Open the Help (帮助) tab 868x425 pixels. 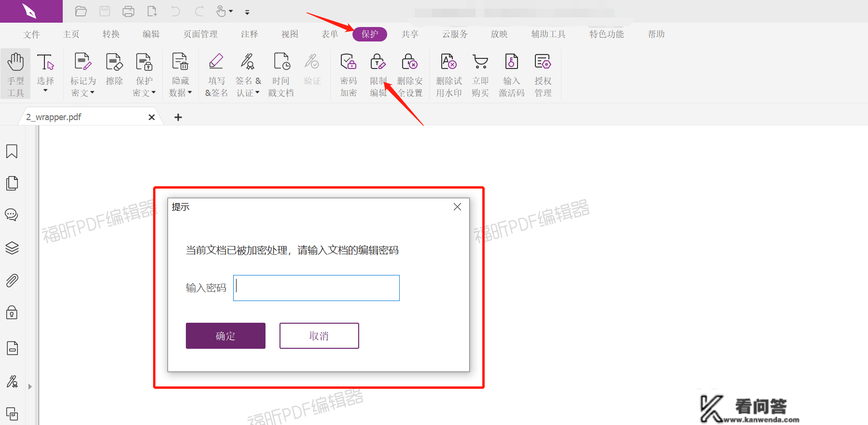657,34
